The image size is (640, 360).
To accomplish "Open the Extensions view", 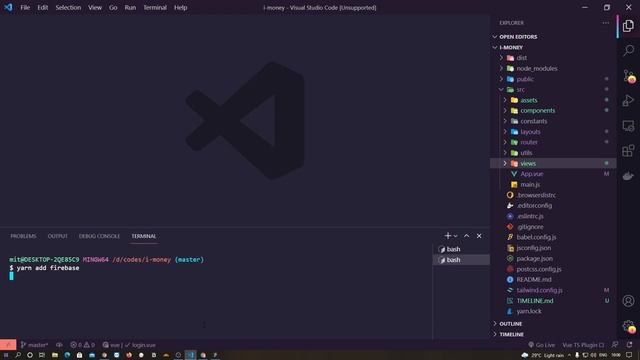I will coord(628,151).
